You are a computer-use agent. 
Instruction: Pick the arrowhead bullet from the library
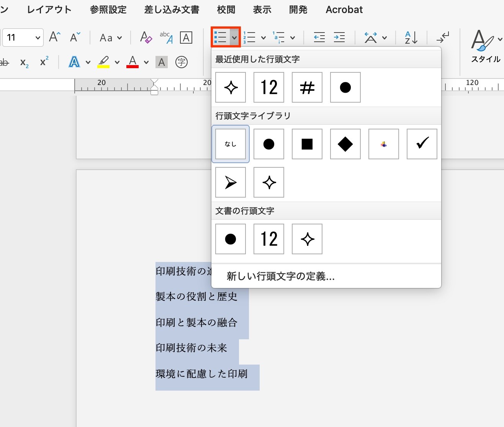pyautogui.click(x=231, y=182)
